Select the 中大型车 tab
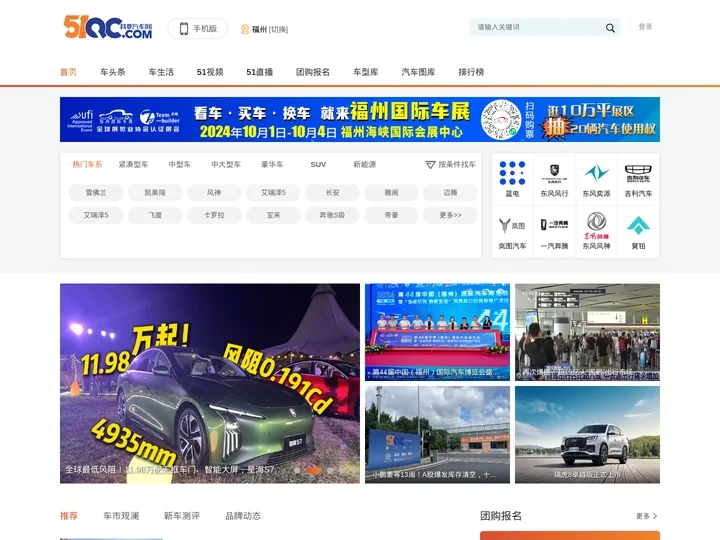The width and height of the screenshot is (720, 540). pos(226,164)
